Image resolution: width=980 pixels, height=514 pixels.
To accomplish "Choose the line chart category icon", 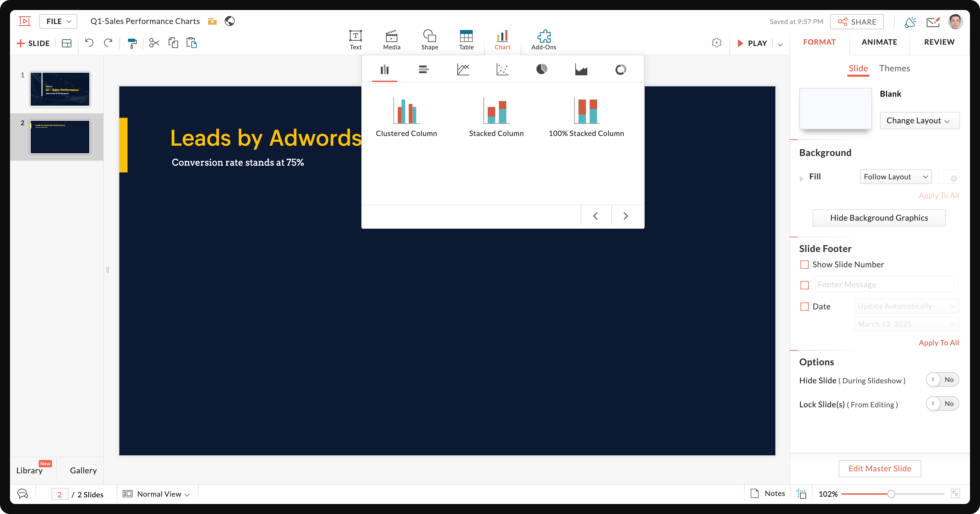I will pos(463,69).
